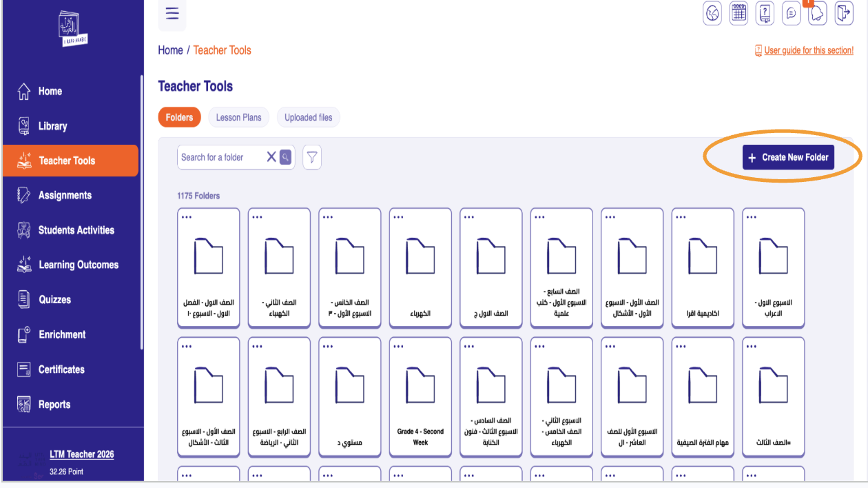868x488 pixels.
Task: Open three-dot menu on Grade 4 - Second Week folder
Action: click(398, 346)
